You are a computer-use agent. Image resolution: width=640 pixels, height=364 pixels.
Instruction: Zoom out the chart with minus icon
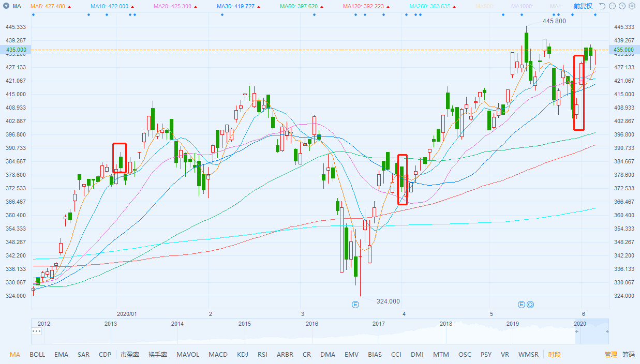[x=612, y=6]
